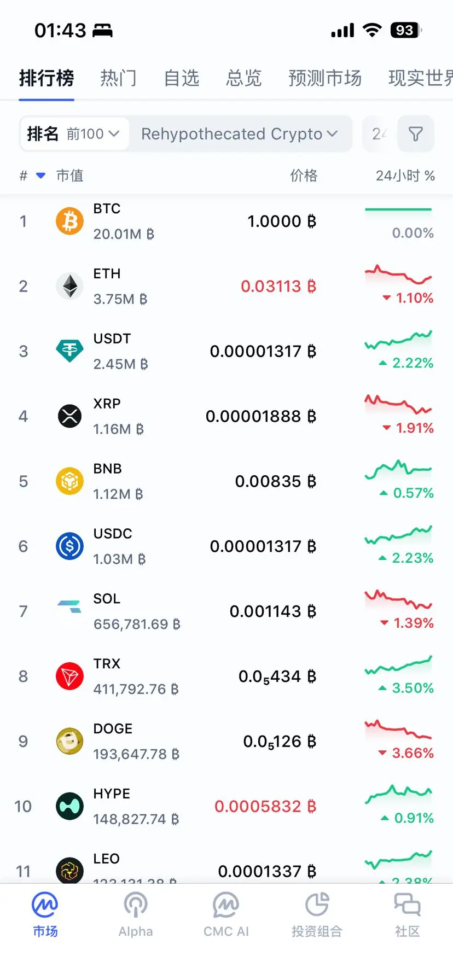Tap the Bitcoin coin logo
This screenshot has height=980, width=453.
pyautogui.click(x=70, y=221)
